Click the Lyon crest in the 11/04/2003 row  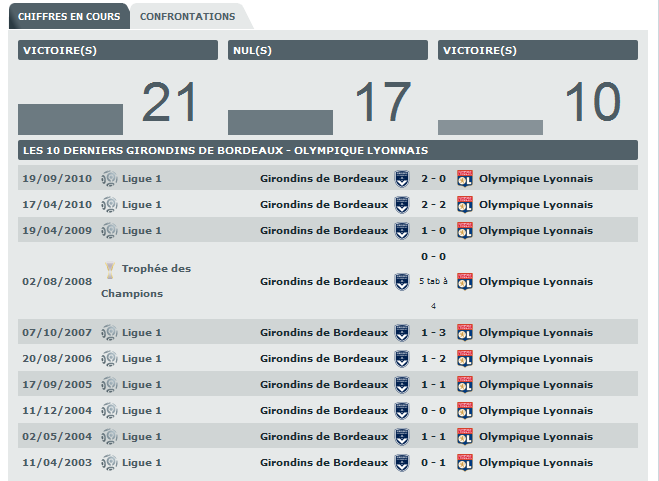pos(464,462)
